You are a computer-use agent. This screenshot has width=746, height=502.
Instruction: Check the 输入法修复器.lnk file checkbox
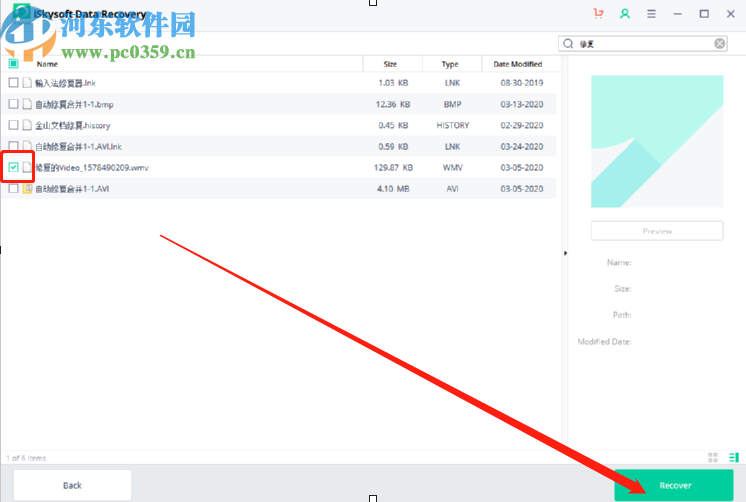[x=13, y=83]
